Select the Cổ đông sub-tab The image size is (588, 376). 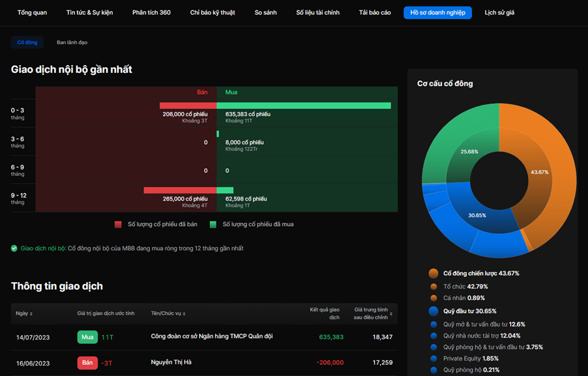coord(27,42)
